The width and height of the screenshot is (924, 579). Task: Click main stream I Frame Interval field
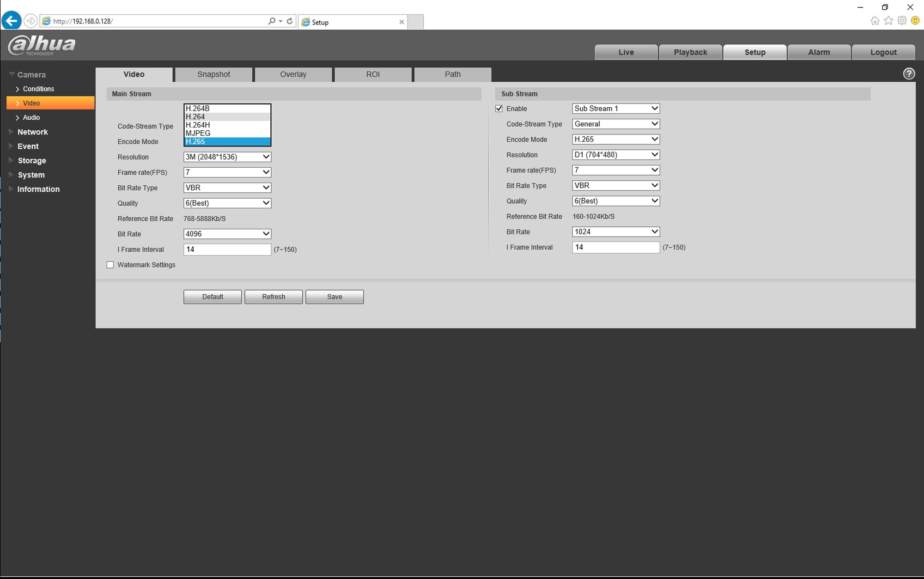click(227, 250)
